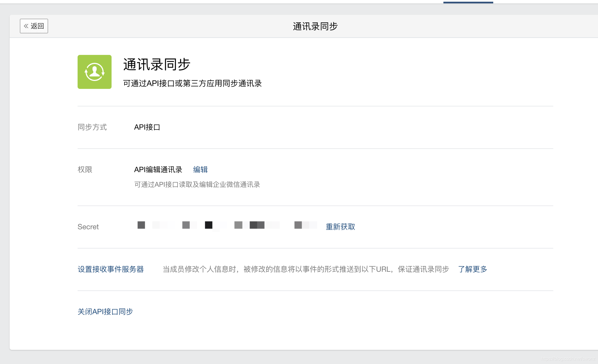Click the large 通讯录同步 heading
The width and height of the screenshot is (598, 364).
click(156, 64)
